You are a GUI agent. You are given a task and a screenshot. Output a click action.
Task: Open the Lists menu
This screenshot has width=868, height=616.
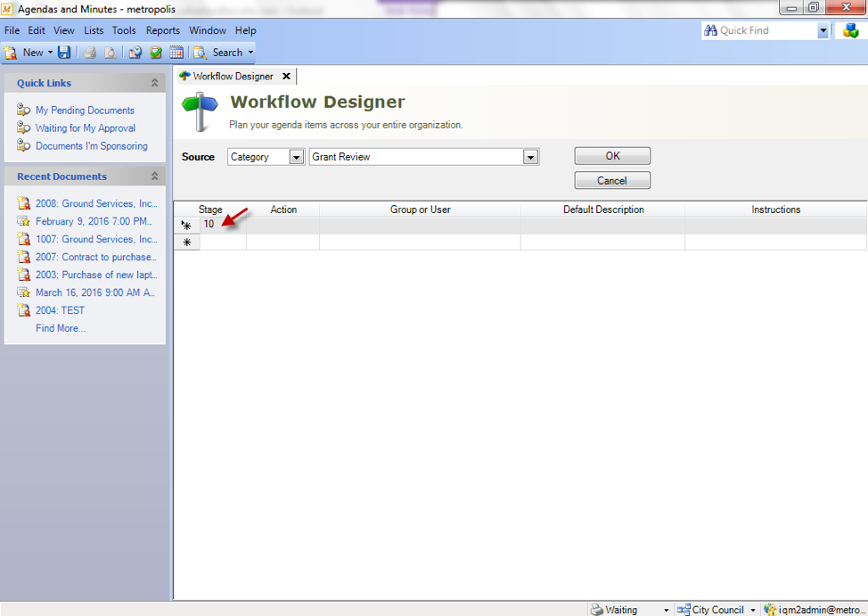point(94,30)
